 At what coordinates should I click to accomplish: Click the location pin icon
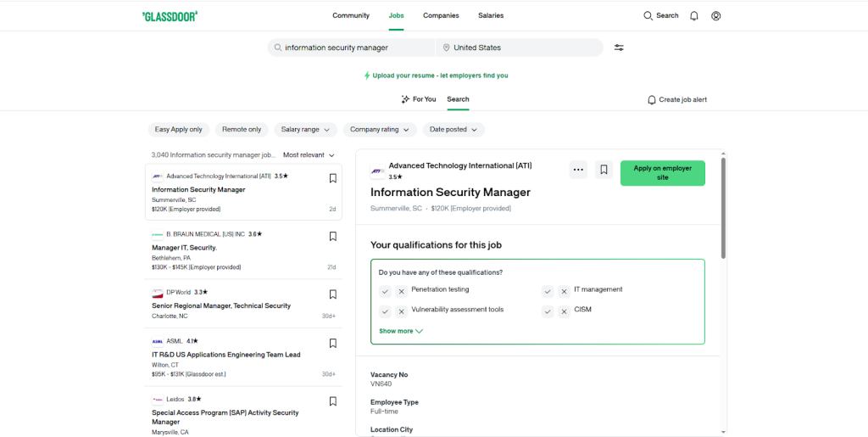pos(446,48)
